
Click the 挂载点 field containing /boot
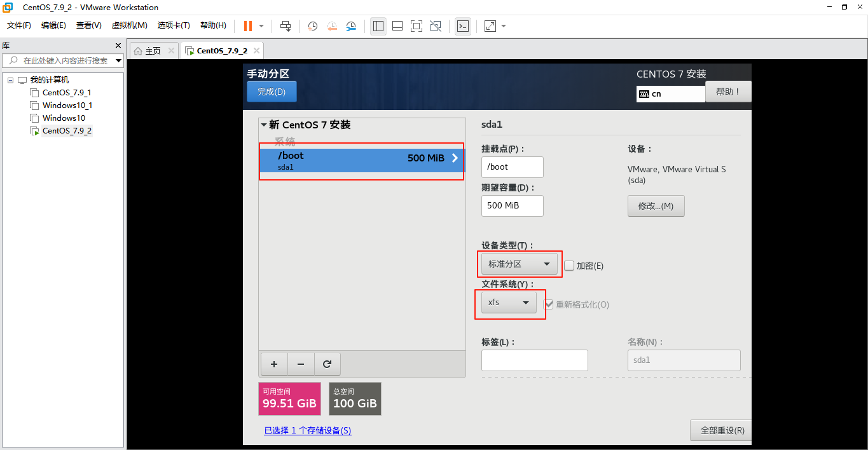tap(513, 167)
